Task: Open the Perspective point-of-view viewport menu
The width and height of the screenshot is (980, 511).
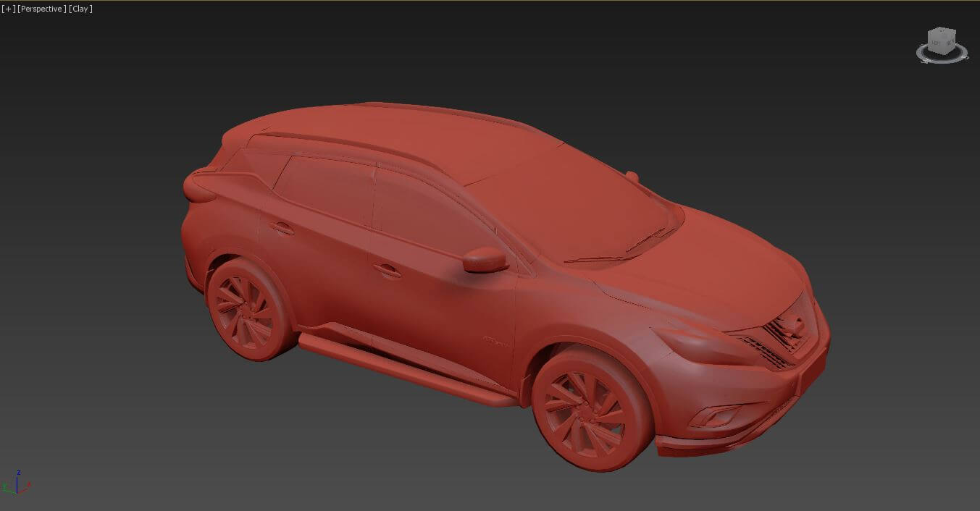Action: (x=42, y=9)
